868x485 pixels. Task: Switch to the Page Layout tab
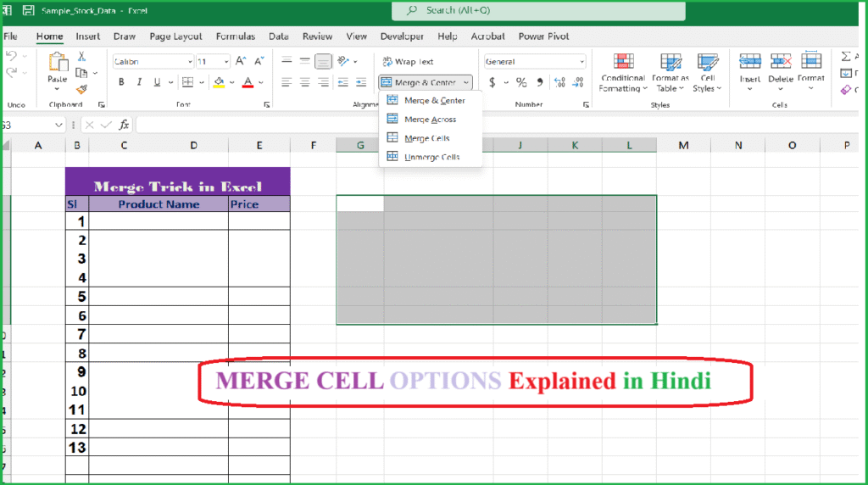click(x=175, y=36)
